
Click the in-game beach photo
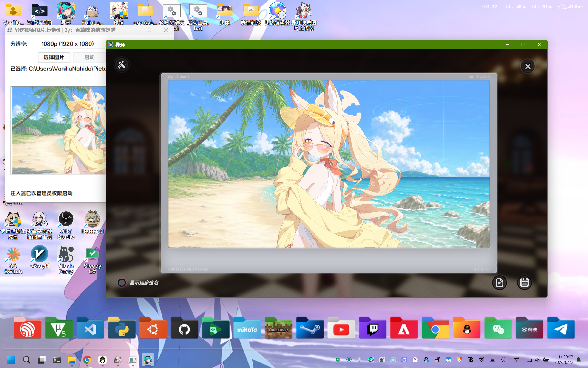click(x=329, y=164)
